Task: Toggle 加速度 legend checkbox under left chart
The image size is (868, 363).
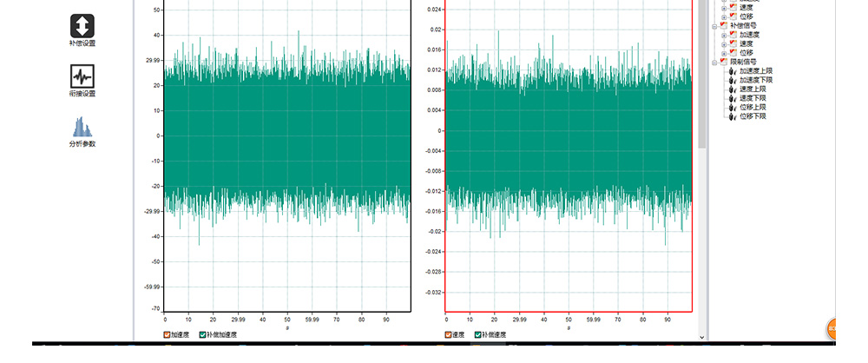Action: [x=168, y=334]
